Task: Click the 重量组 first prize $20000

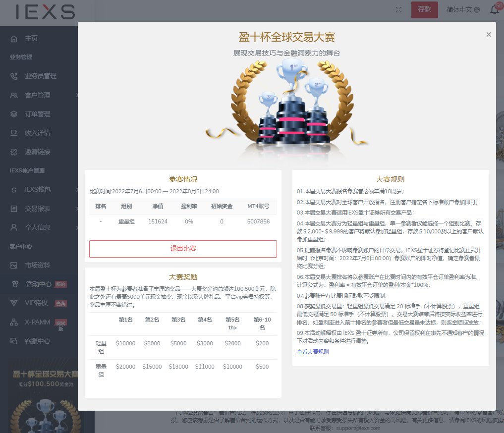Action: coord(126,367)
